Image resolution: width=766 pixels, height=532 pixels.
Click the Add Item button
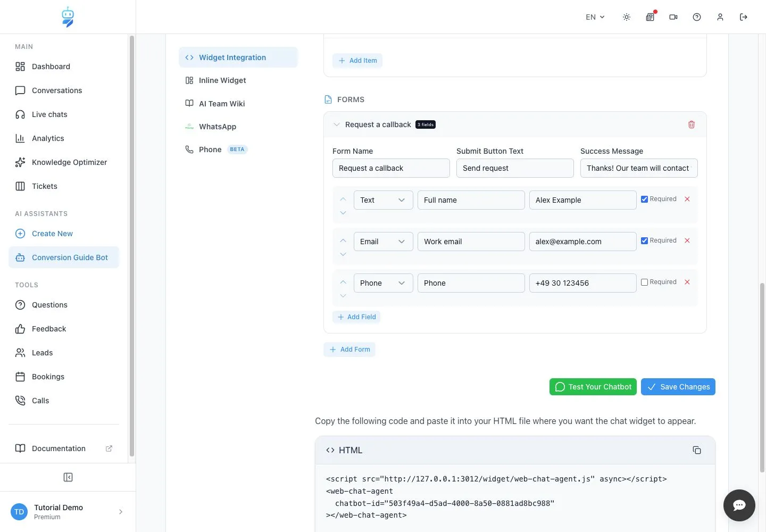pyautogui.click(x=357, y=61)
